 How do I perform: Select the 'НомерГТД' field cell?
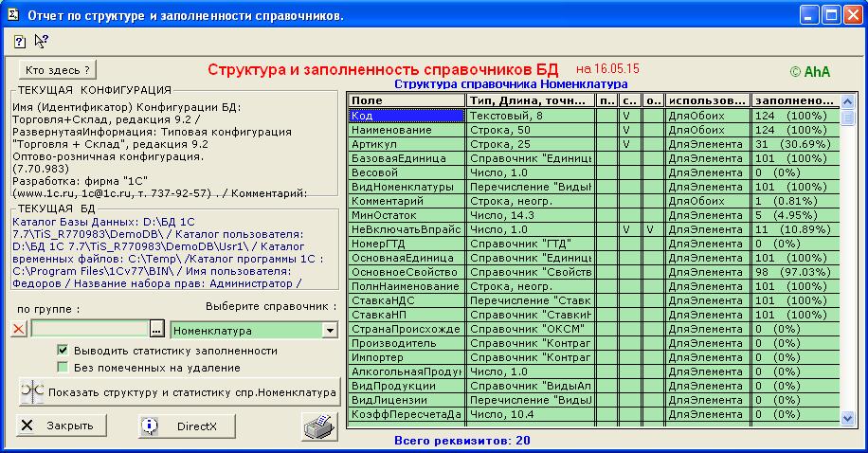(x=407, y=244)
